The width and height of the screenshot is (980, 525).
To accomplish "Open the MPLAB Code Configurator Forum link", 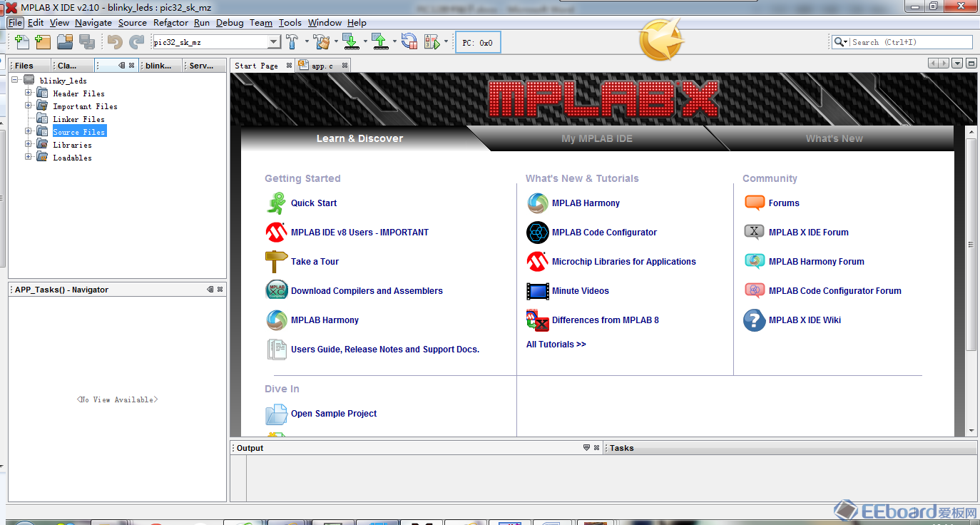I will click(x=835, y=291).
